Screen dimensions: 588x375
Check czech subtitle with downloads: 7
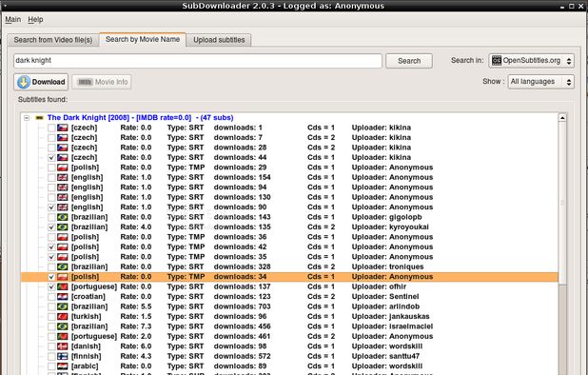click(x=51, y=138)
